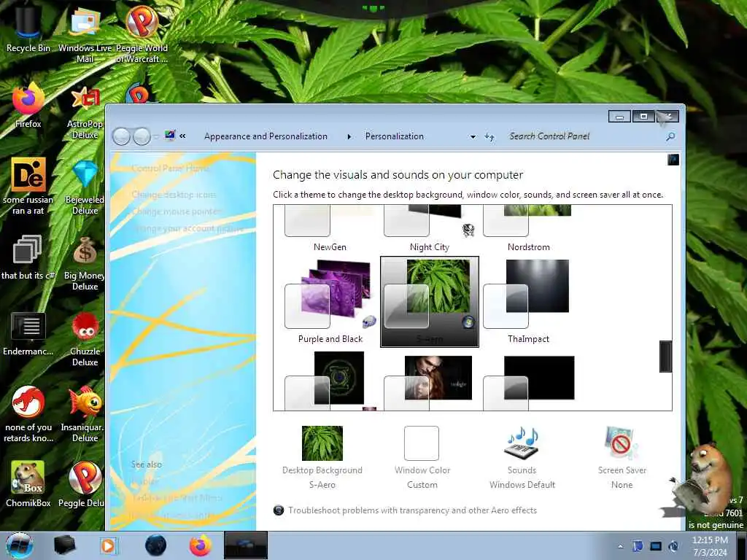Select Bejeweled Deluxe desktop icon
747x560 pixels.
coord(85,187)
